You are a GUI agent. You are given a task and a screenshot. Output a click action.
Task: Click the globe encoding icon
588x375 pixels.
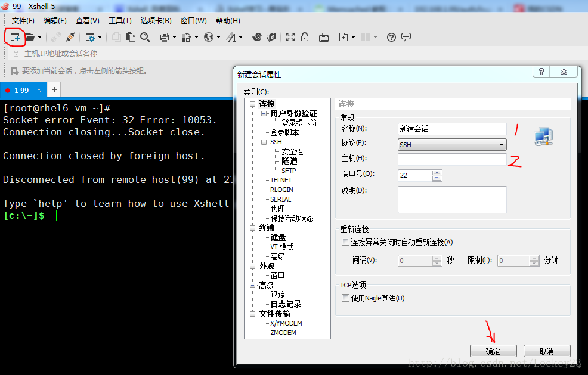209,37
